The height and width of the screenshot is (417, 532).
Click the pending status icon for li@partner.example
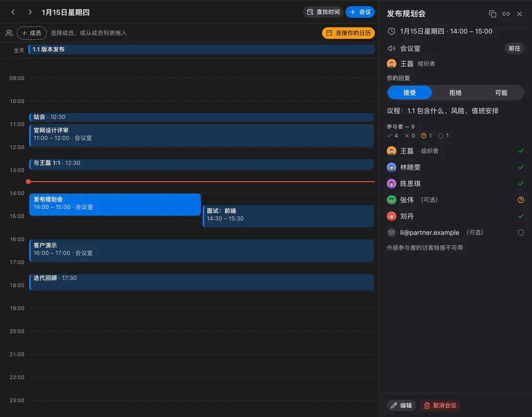coord(521,232)
